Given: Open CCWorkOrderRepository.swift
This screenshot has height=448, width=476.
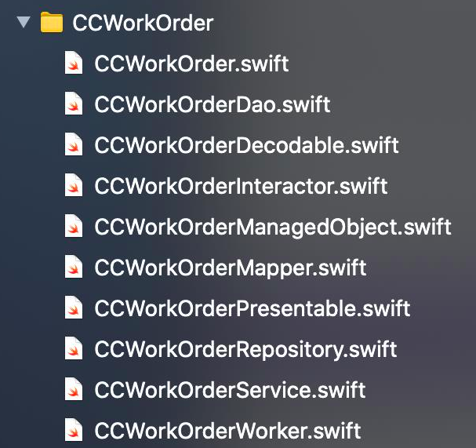Looking at the screenshot, I should (x=245, y=349).
